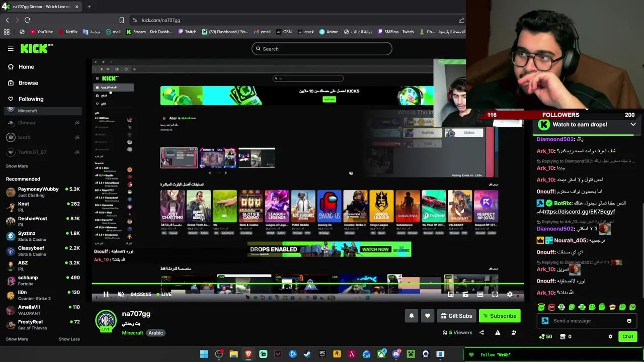644x362 pixels.
Task: Focus the Kick Search field
Action: pyautogui.click(x=322, y=49)
